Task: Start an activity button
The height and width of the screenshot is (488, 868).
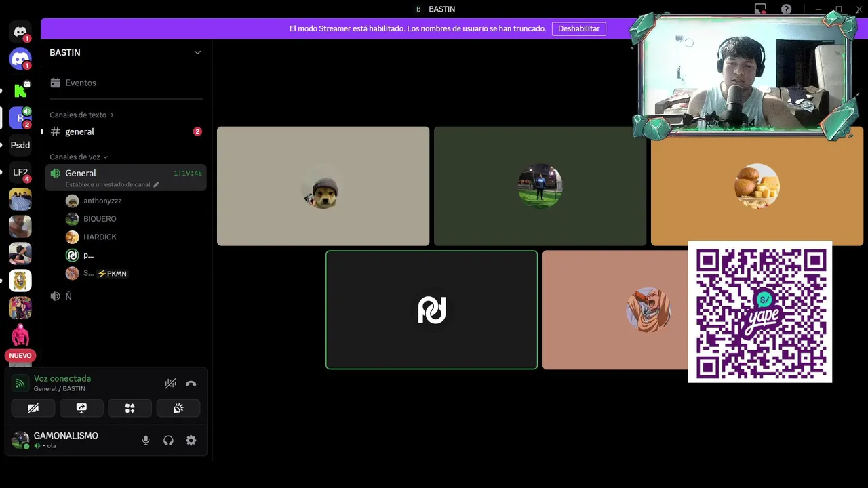Action: (x=130, y=408)
